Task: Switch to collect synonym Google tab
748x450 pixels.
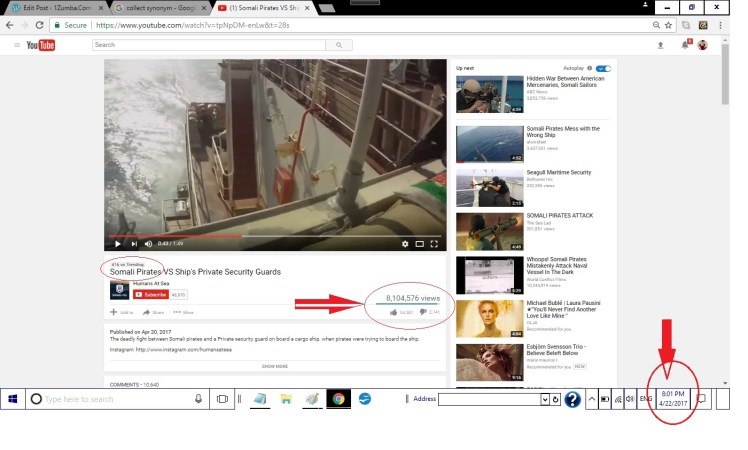Action: point(152,7)
